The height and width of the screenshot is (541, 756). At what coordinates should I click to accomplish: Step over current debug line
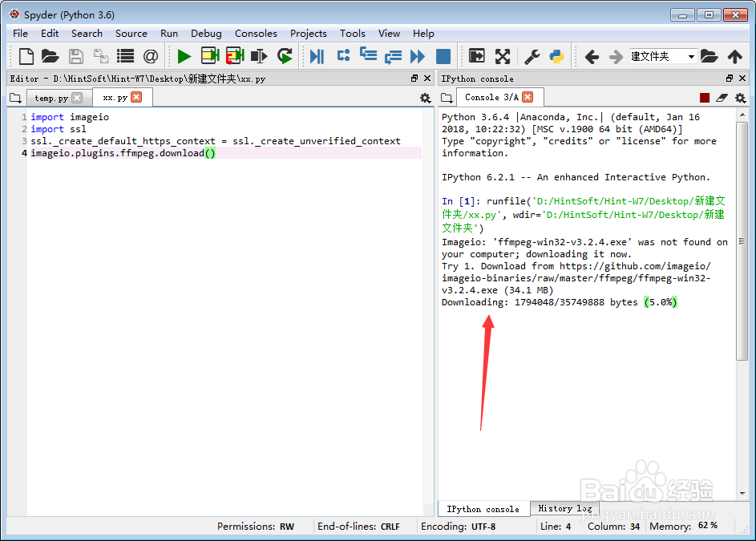tap(343, 56)
